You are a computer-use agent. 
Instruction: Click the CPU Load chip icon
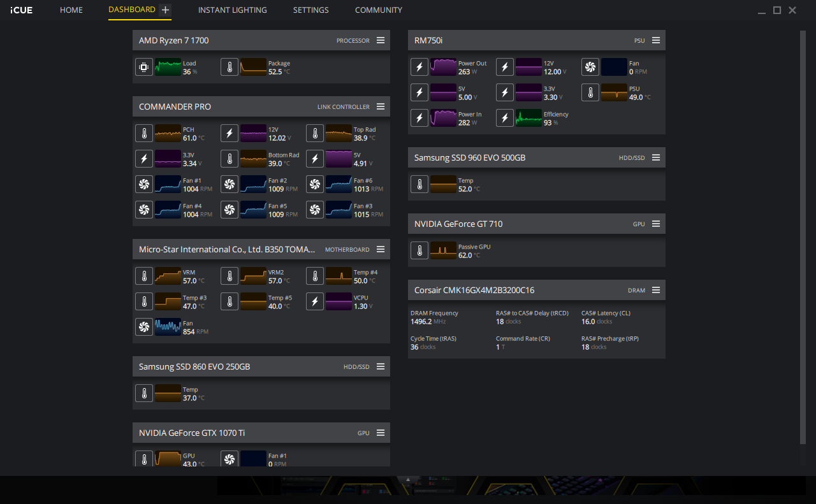click(144, 67)
